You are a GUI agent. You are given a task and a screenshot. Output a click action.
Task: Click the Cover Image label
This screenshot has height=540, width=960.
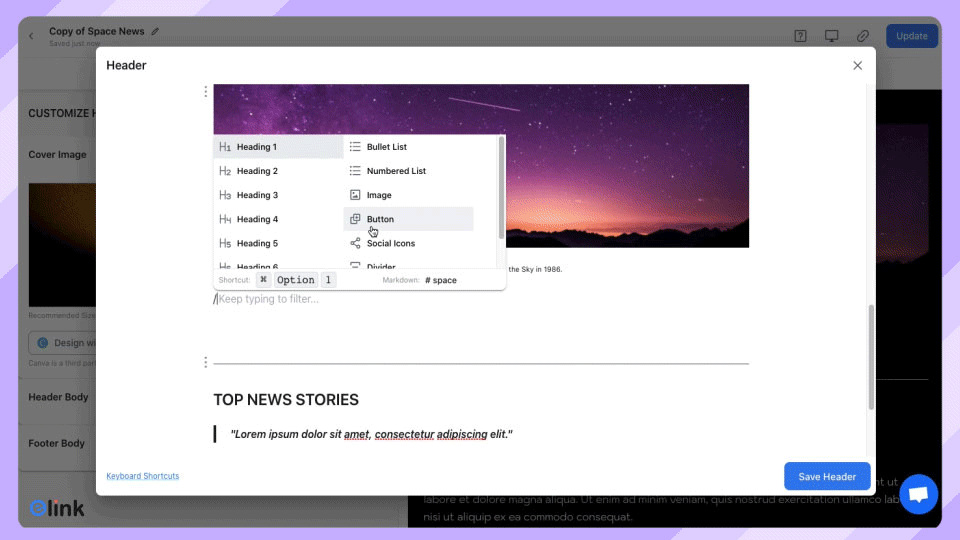click(57, 155)
